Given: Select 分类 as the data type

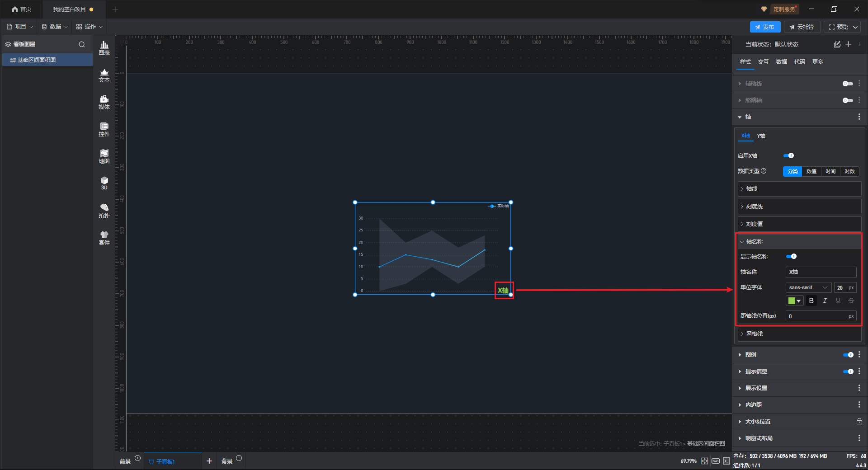Looking at the screenshot, I should (793, 171).
